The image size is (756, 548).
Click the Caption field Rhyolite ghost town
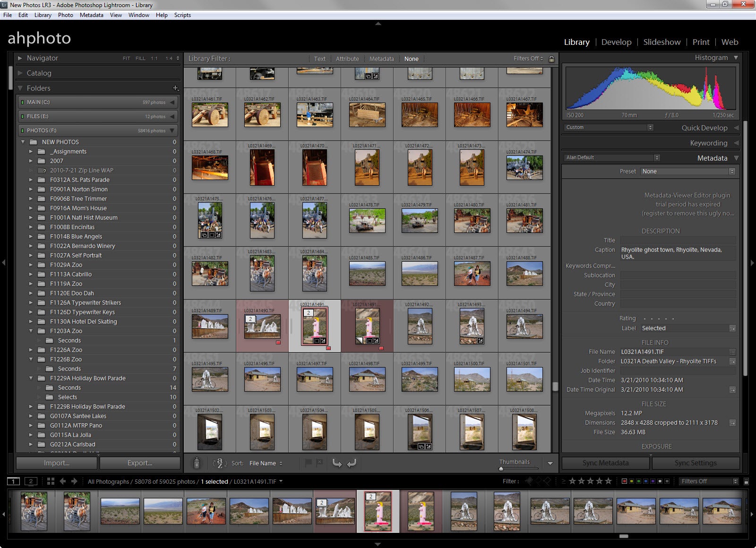pyautogui.click(x=678, y=253)
